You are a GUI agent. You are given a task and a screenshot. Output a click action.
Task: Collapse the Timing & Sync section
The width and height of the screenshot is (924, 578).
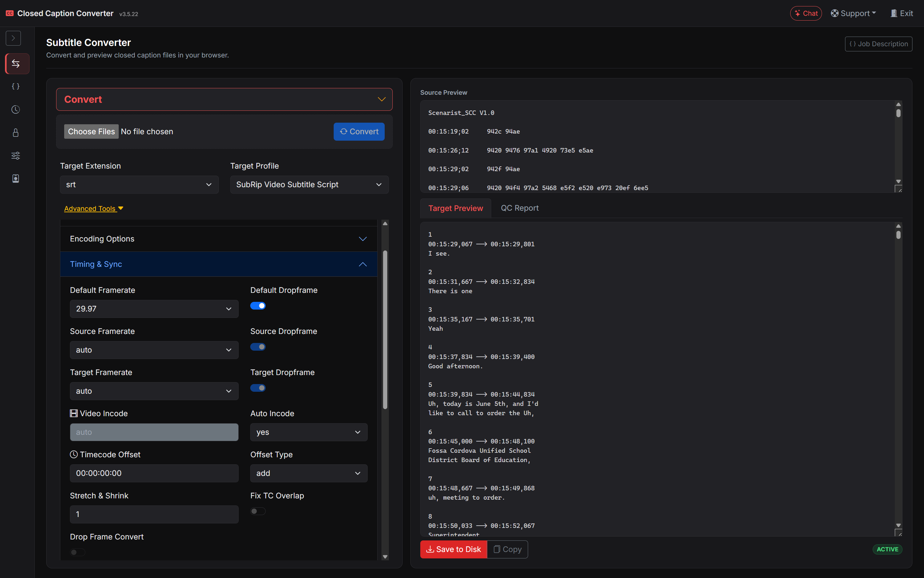click(x=219, y=264)
